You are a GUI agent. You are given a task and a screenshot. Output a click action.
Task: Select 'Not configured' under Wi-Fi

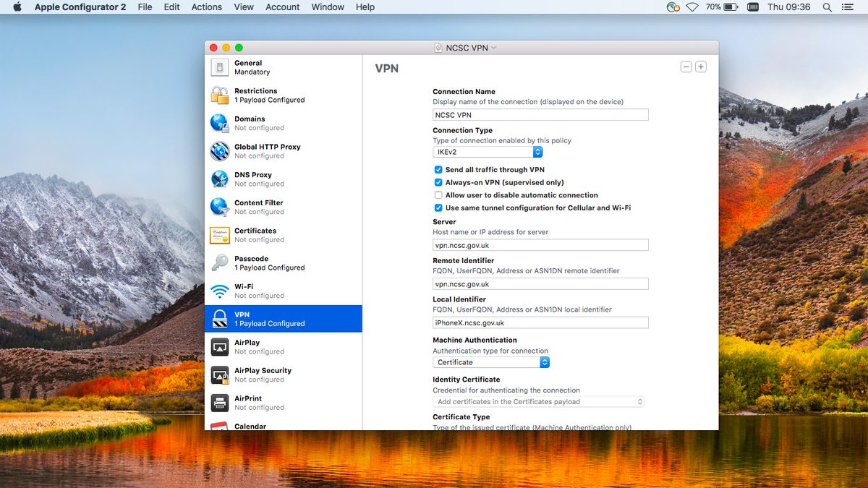tap(259, 296)
